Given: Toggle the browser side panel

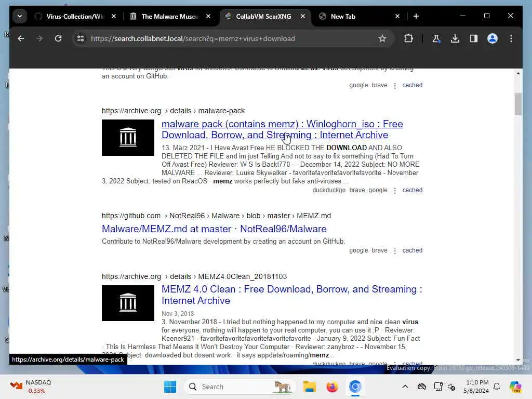Looking at the screenshot, I should pos(474,38).
